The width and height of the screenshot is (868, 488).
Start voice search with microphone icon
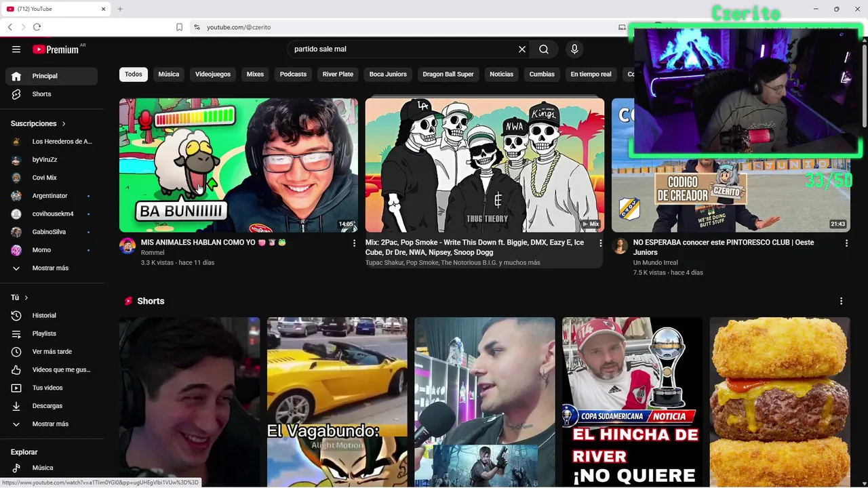pos(574,49)
